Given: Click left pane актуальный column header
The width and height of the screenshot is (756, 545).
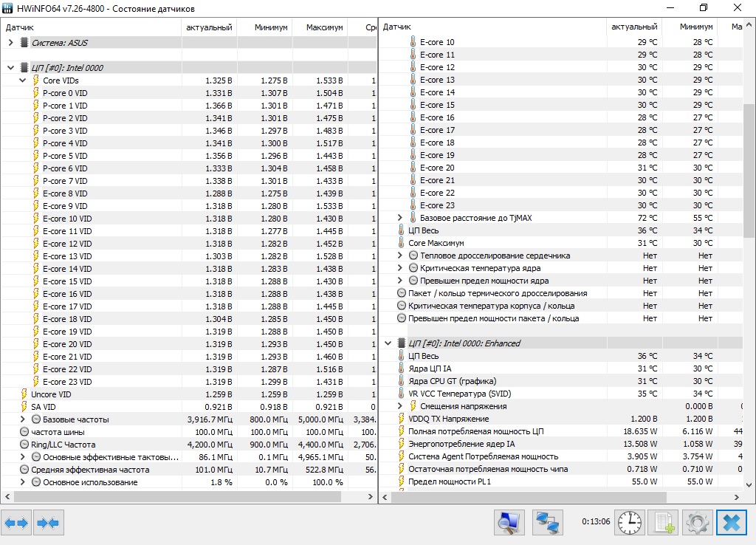Looking at the screenshot, I should pyautogui.click(x=209, y=27).
